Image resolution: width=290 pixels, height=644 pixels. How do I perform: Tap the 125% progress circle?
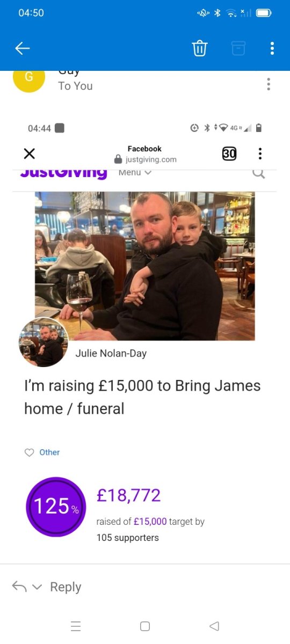coord(56,507)
